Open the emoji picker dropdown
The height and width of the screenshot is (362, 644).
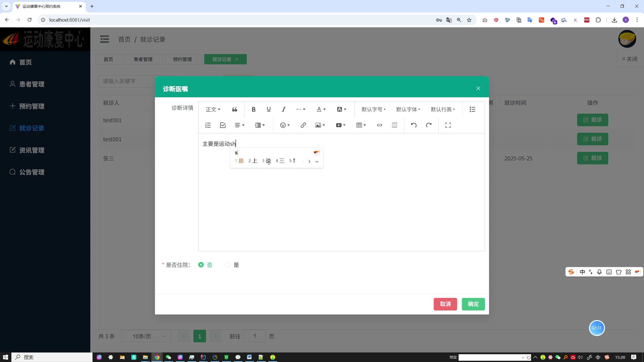(x=285, y=125)
